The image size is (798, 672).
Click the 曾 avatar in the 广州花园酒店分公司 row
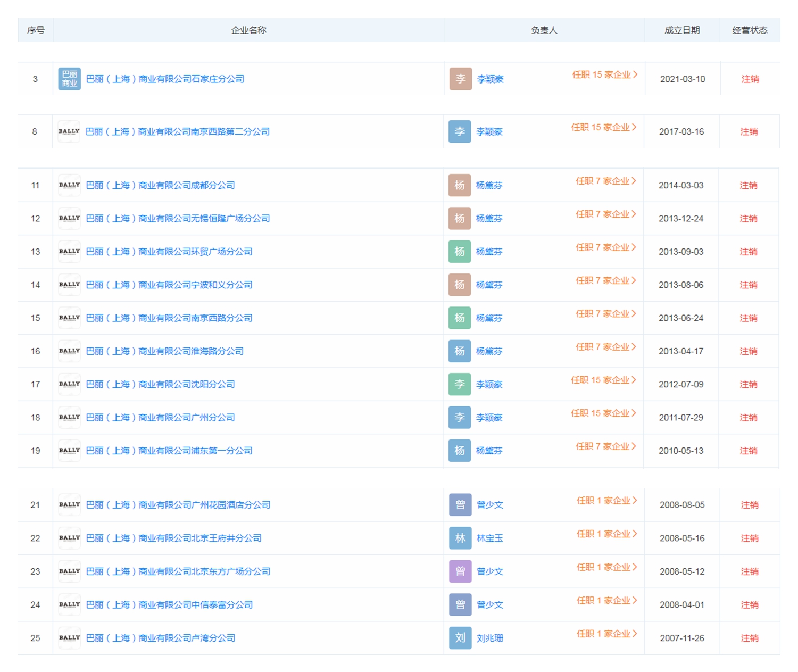coord(460,504)
